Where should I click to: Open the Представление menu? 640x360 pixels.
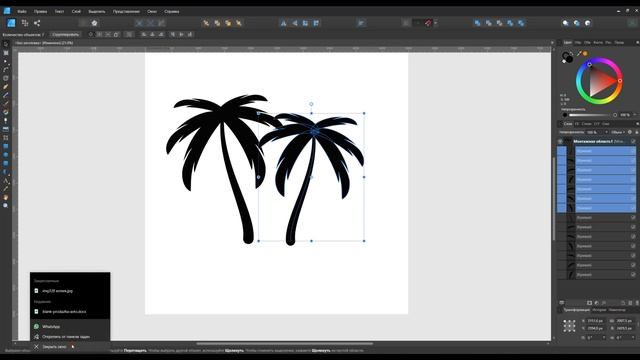click(126, 11)
